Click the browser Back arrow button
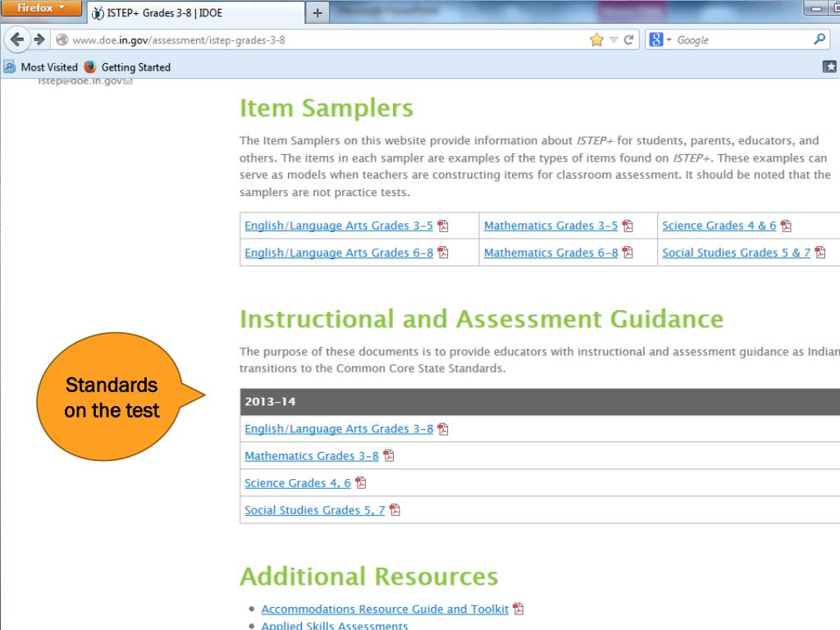 [x=16, y=39]
